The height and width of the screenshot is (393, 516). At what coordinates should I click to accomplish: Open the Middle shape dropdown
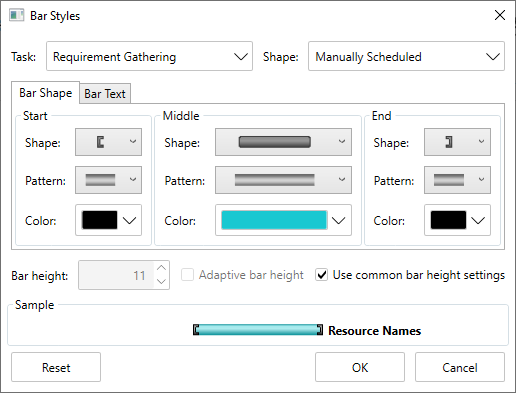click(283, 142)
